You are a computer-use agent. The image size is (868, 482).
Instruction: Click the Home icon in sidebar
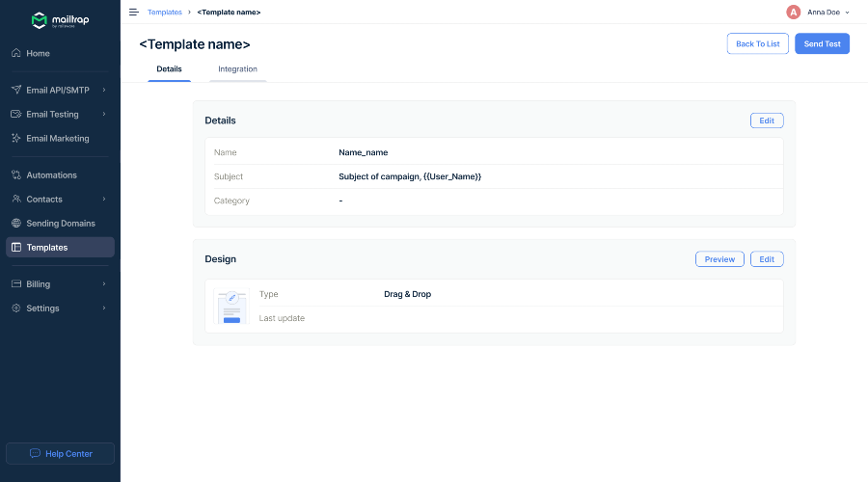coord(16,53)
